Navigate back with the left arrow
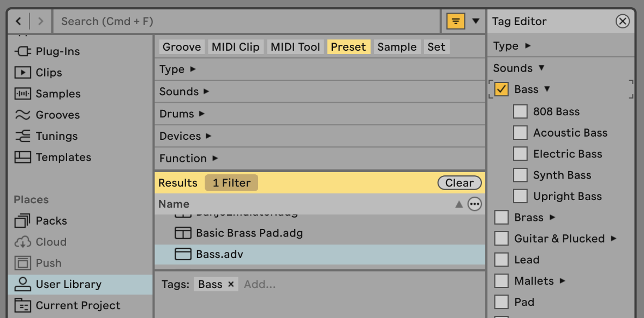 (x=19, y=21)
